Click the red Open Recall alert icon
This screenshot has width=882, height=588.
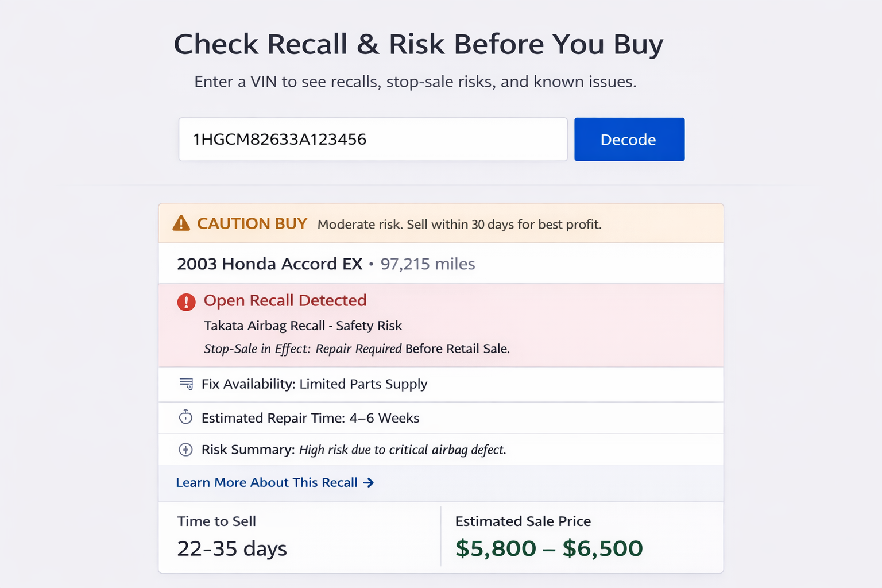click(186, 301)
